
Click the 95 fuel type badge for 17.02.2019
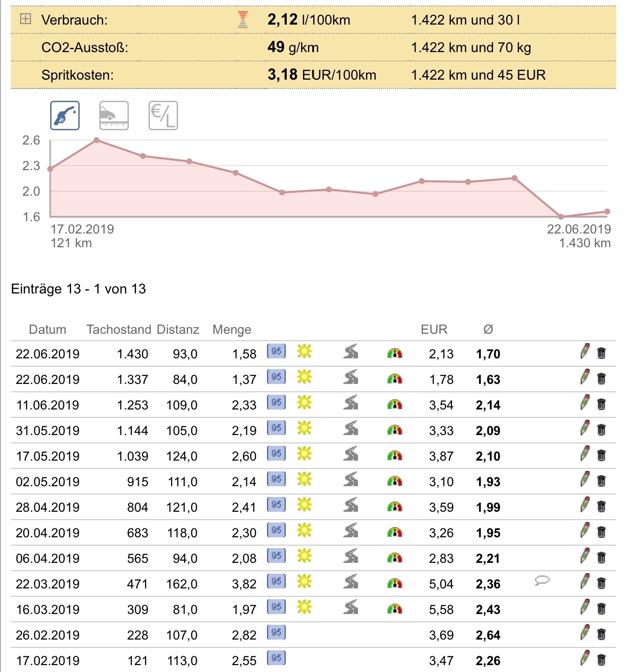pos(276,658)
